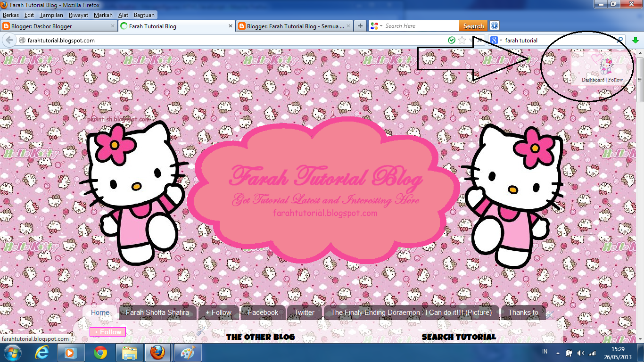Open The Finaly-Ending Doraemon page

(411, 313)
